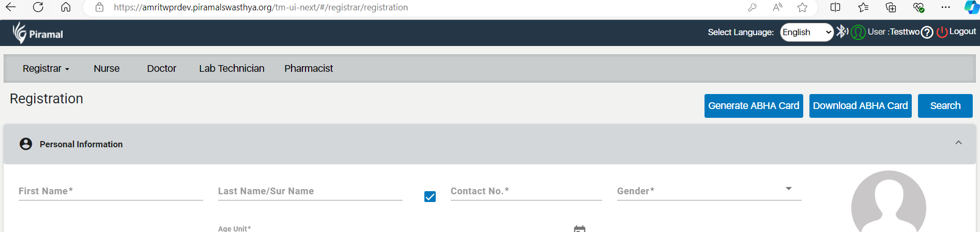The width and height of the screenshot is (980, 232).
Task: Click the Logout link
Action: click(956, 32)
